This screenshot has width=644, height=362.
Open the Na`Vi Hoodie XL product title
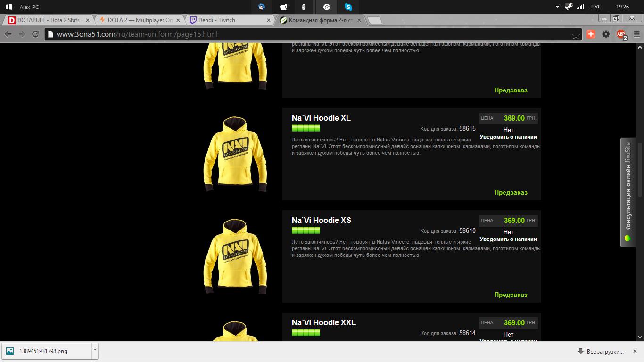[321, 118]
